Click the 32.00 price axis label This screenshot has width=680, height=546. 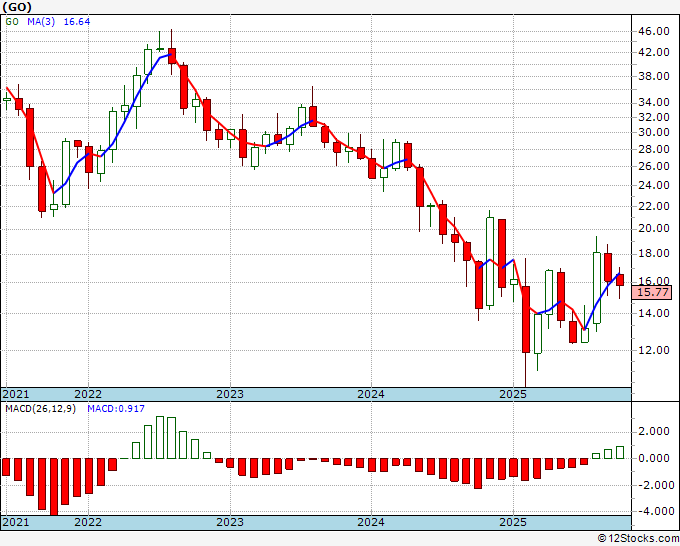click(654, 117)
